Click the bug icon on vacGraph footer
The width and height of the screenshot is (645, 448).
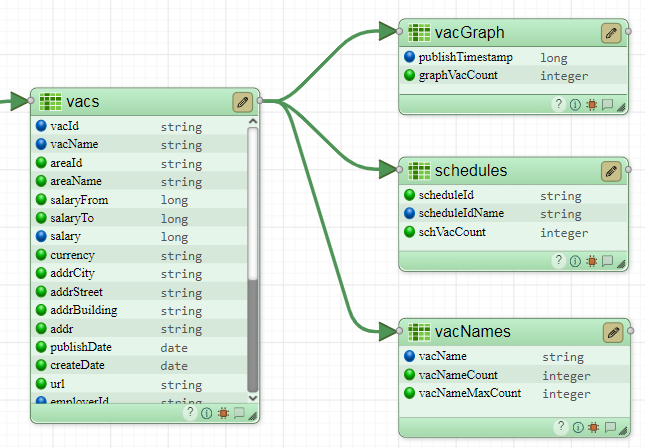pos(591,104)
